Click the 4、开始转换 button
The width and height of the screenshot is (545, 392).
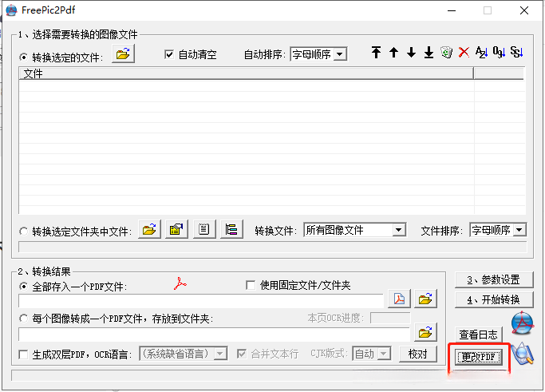point(494,299)
